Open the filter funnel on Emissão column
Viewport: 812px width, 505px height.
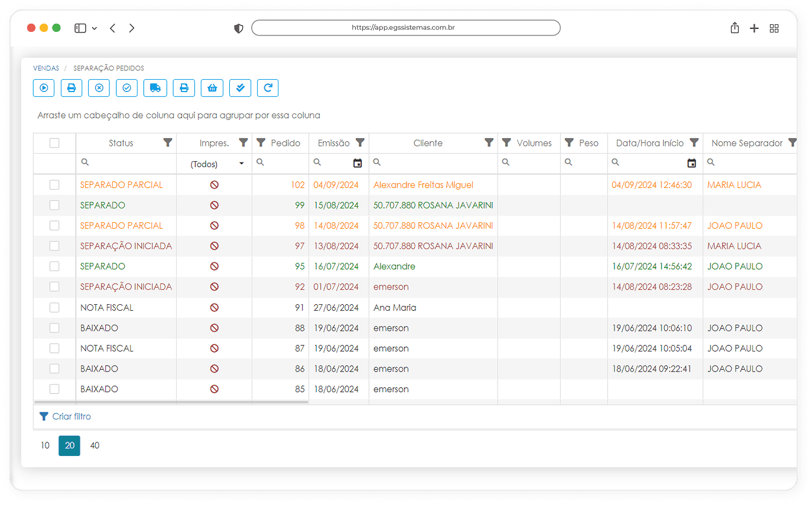click(x=360, y=142)
